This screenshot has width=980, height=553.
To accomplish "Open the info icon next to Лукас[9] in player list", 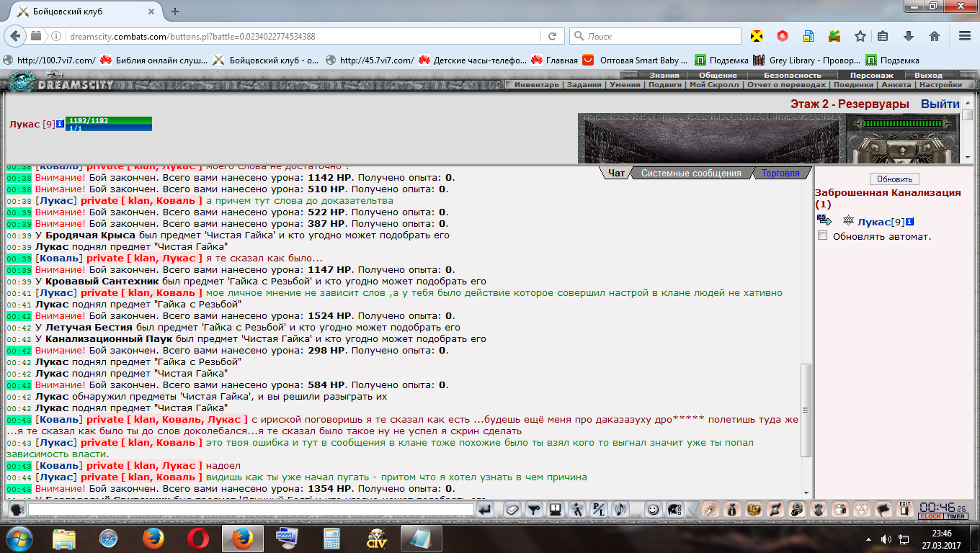I will [x=910, y=222].
